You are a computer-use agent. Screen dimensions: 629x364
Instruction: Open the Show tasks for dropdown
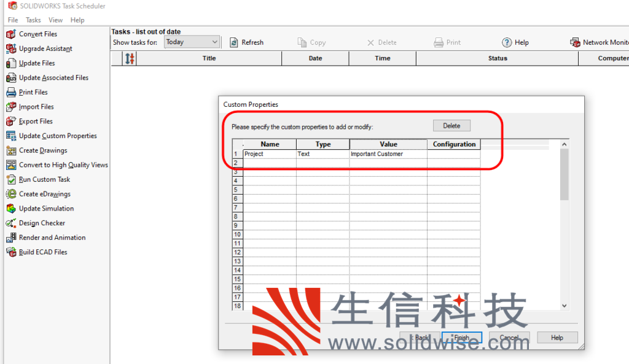click(192, 42)
